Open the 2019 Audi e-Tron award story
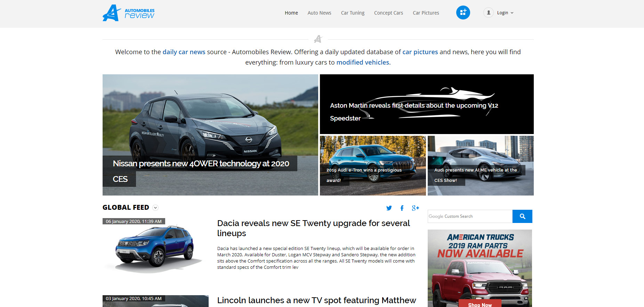 pos(373,166)
